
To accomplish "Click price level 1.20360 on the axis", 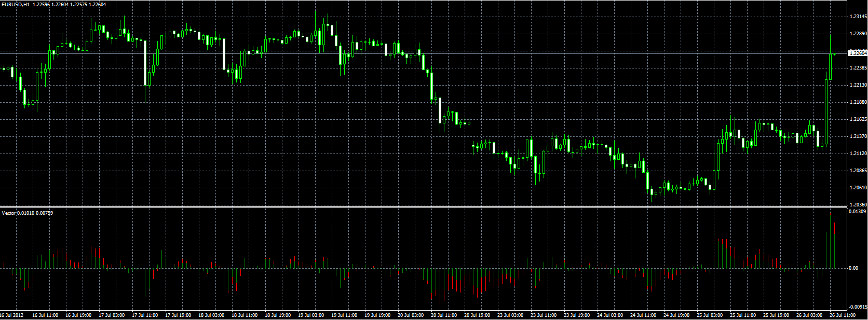I will [858, 205].
